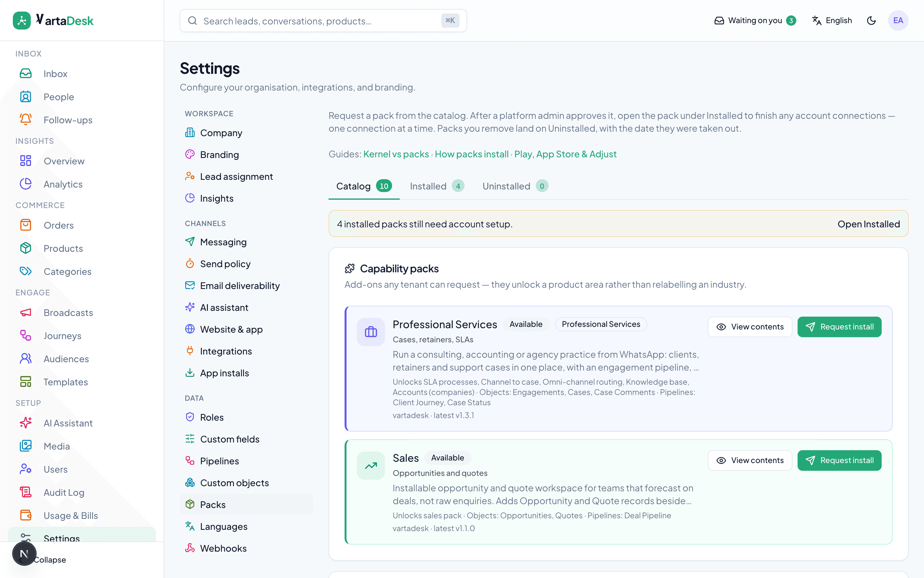Screen dimensions: 924x578
Task: Open Webhooks settings
Action: 246,548
